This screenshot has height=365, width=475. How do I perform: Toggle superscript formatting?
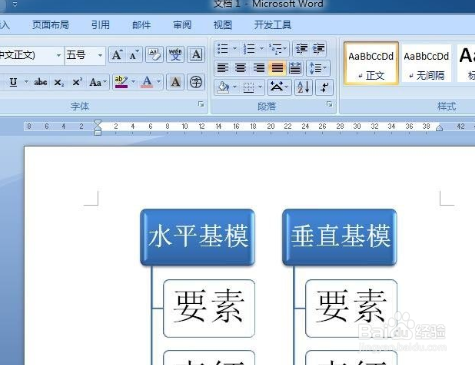(x=77, y=82)
